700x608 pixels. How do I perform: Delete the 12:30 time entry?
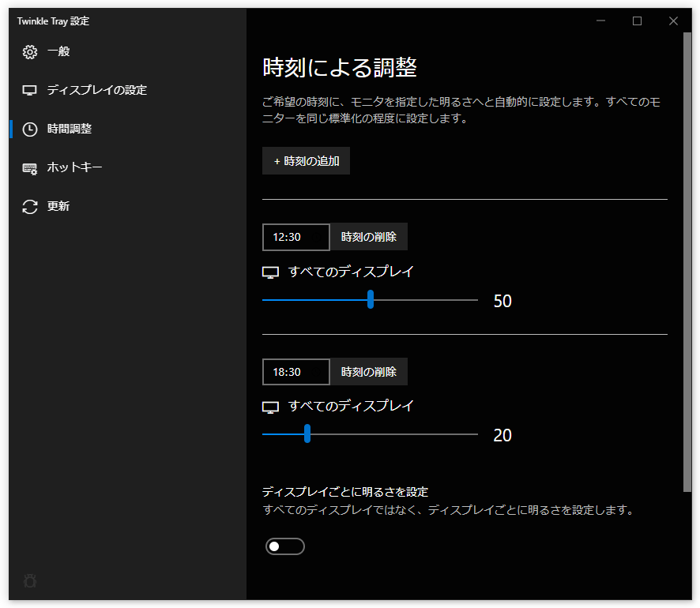(369, 237)
